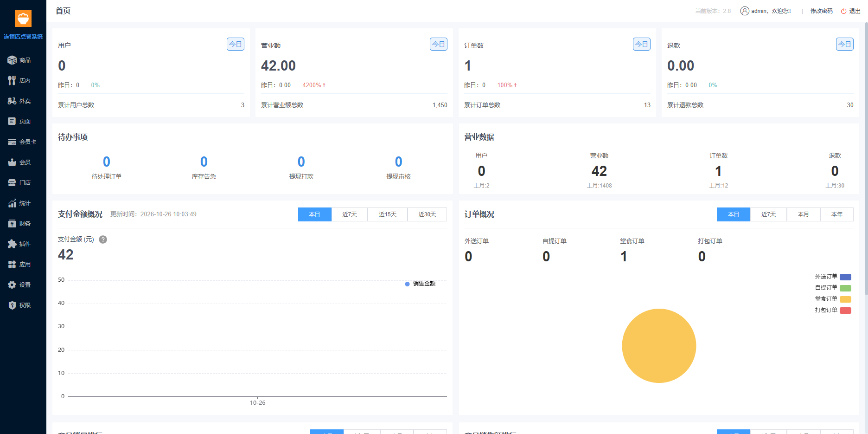Click the admin user avatar icon
The height and width of the screenshot is (434, 868).
click(745, 11)
